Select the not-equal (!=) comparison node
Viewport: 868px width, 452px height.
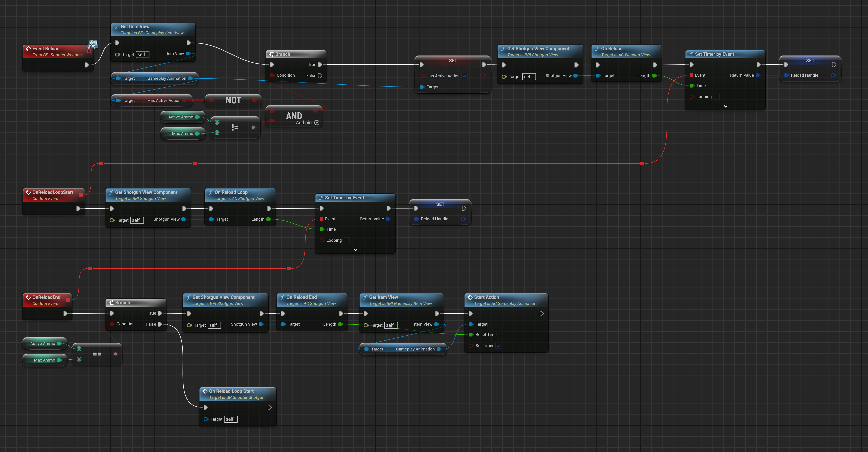[235, 127]
